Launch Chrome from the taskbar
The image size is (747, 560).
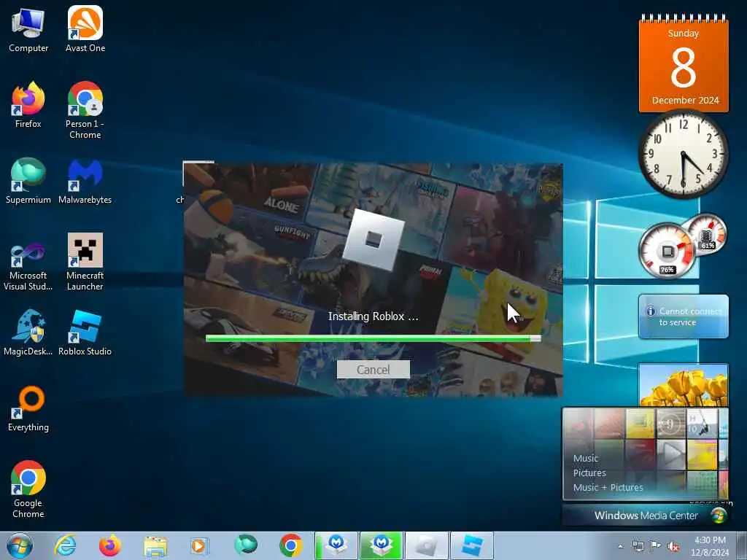click(x=290, y=545)
